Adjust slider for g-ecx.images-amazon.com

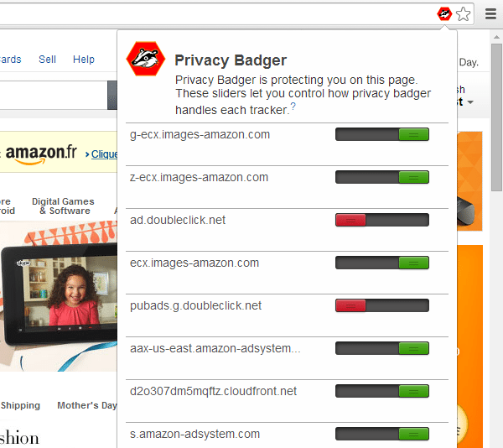coord(382,134)
